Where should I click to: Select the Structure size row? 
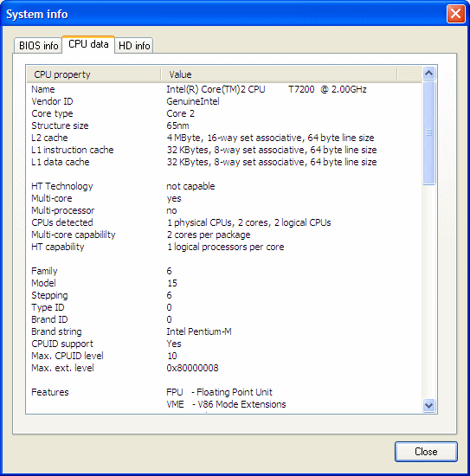224,125
